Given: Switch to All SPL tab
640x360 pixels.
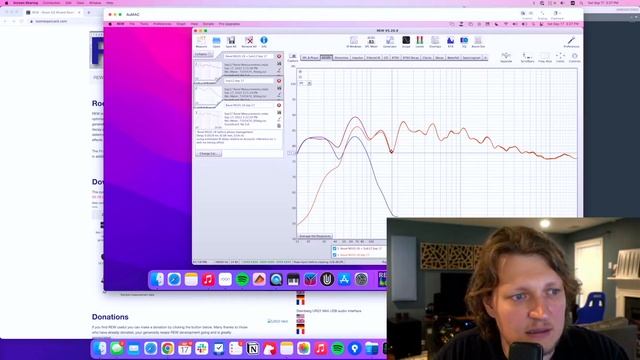Looking at the screenshot, I should tap(326, 58).
